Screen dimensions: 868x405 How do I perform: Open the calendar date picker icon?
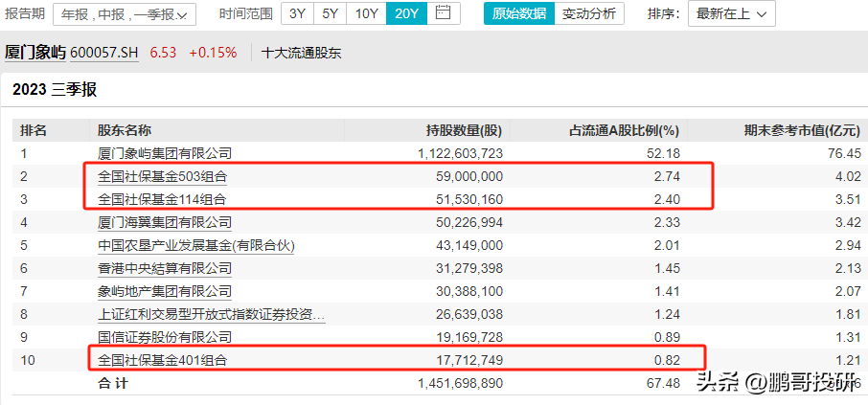point(442,13)
